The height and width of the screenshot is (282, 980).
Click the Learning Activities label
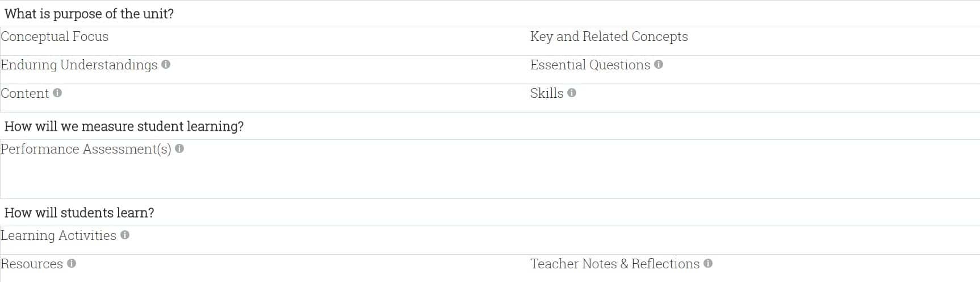tap(58, 236)
